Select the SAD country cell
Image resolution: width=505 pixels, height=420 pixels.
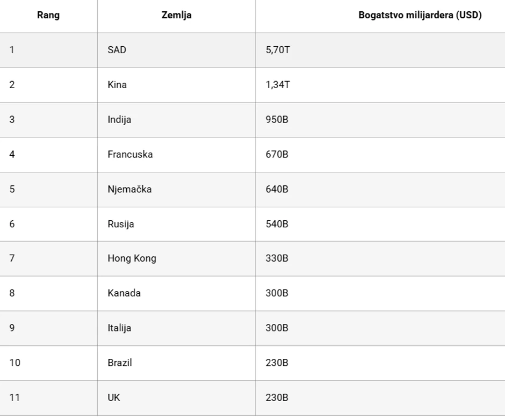[117, 50]
